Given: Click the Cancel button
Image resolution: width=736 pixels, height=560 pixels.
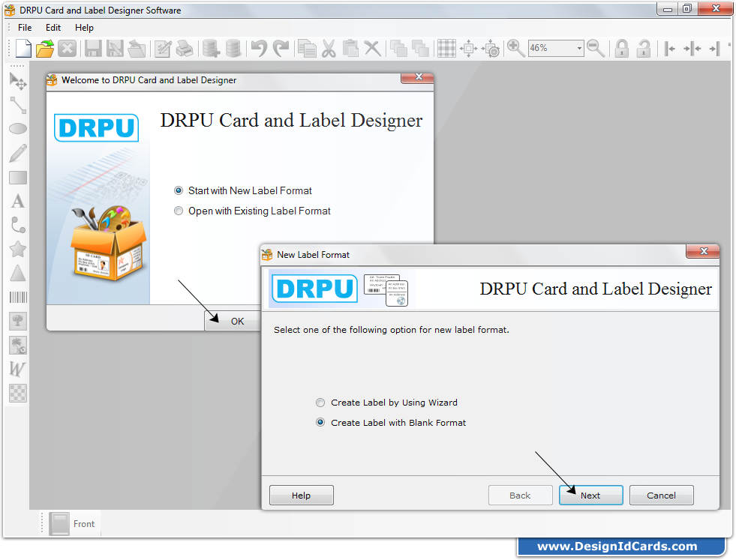Looking at the screenshot, I should [662, 496].
